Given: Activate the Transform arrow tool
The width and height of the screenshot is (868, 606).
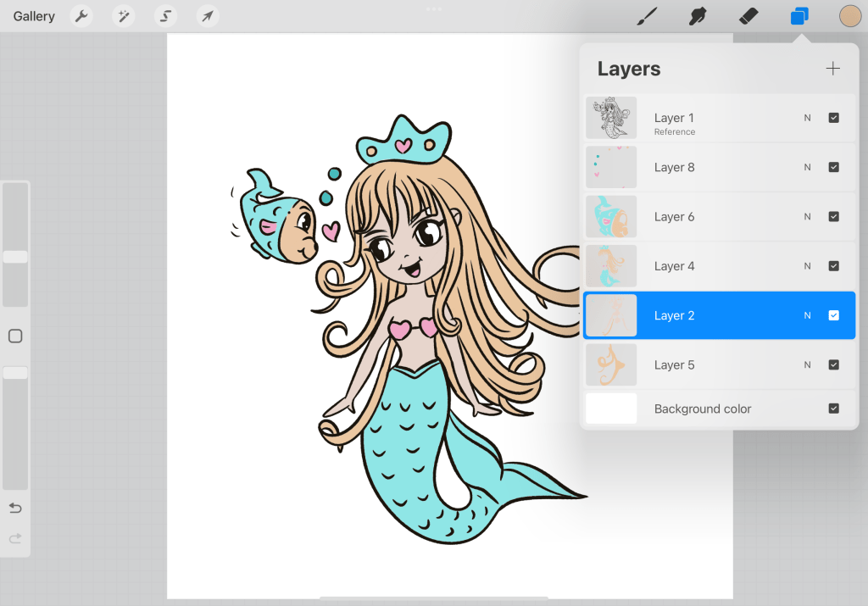Looking at the screenshot, I should (x=208, y=16).
